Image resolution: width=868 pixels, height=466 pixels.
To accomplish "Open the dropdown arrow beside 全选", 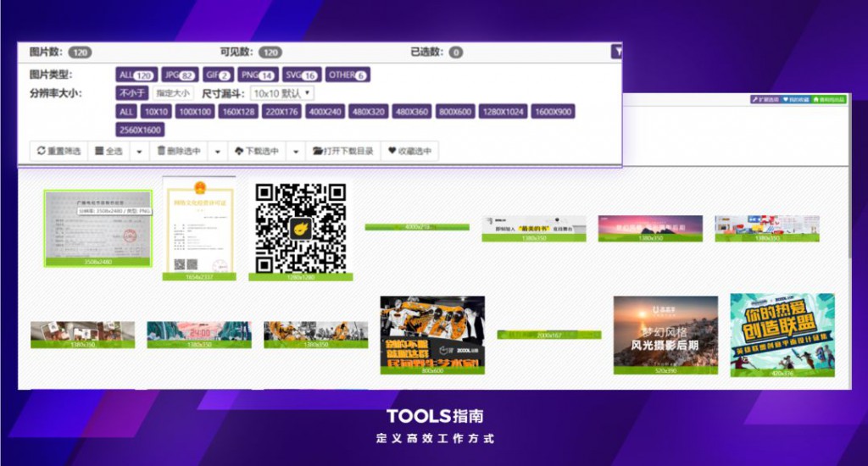I will pyautogui.click(x=140, y=151).
